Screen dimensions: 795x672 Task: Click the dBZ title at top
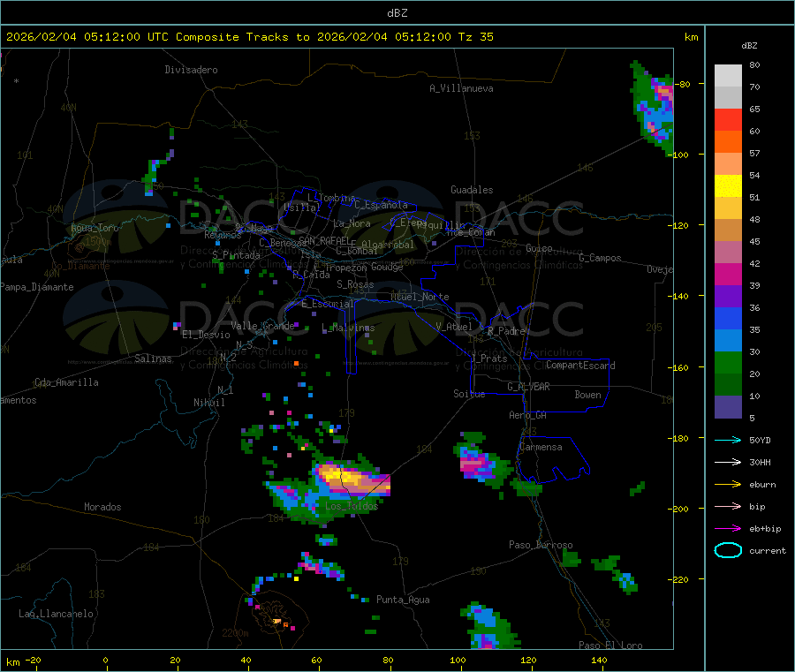397,13
